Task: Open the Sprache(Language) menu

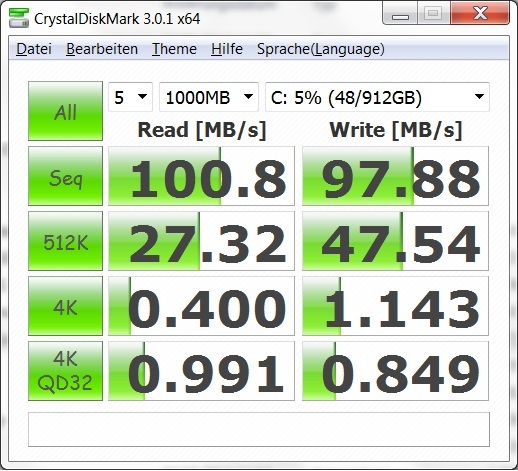Action: [x=321, y=49]
